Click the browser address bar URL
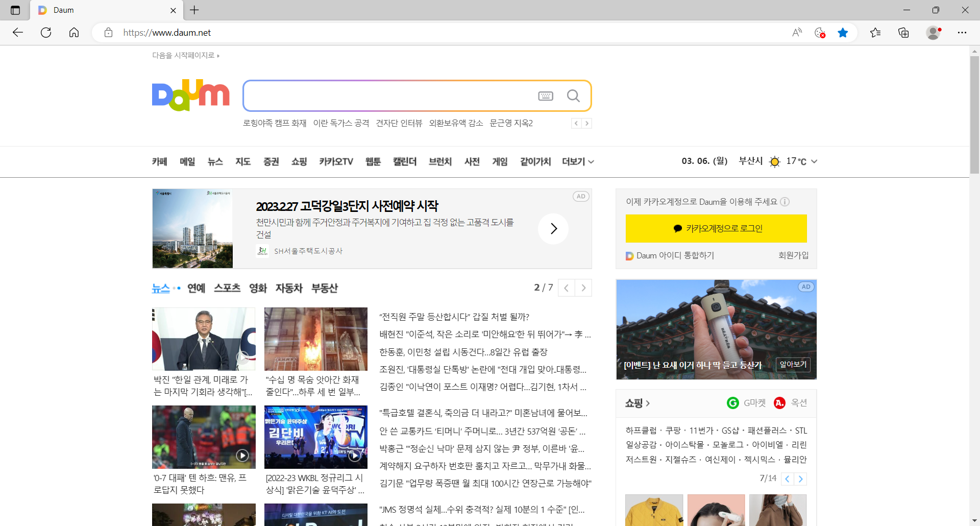The height and width of the screenshot is (526, 980). click(x=167, y=33)
